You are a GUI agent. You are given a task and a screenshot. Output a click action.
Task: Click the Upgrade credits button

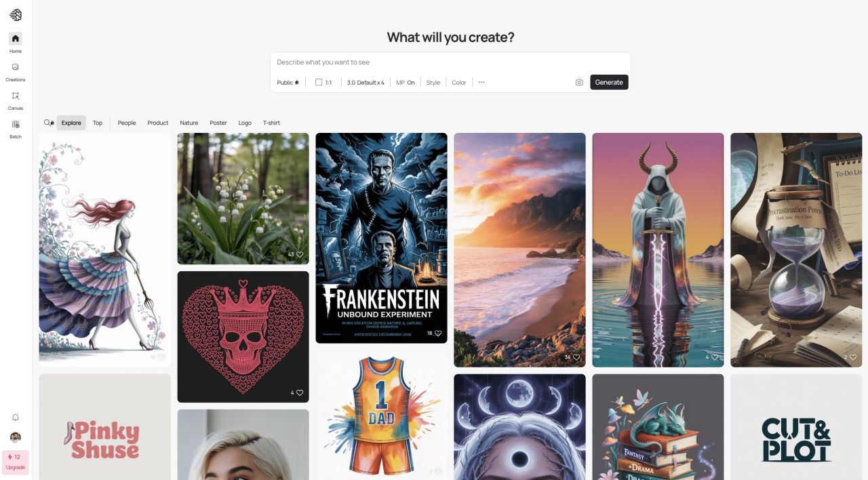(16, 462)
